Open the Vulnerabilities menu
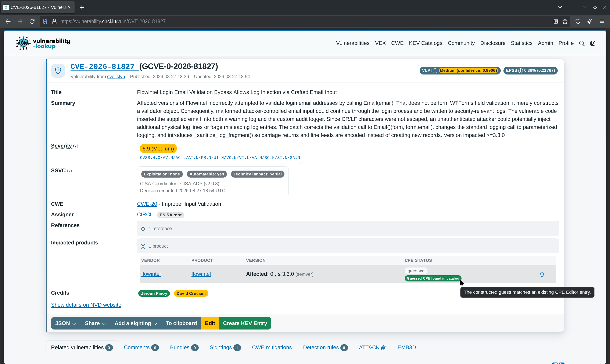610x364 pixels. pyautogui.click(x=353, y=43)
